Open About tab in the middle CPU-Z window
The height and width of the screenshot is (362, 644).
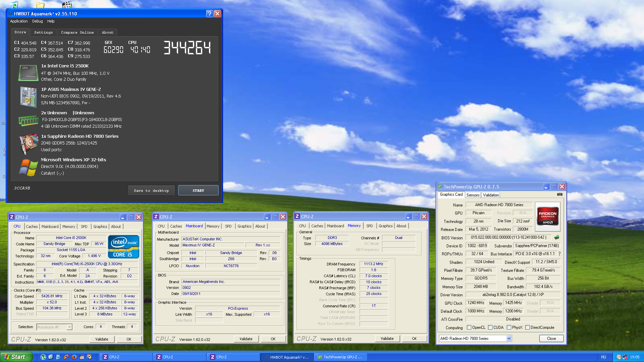tap(260, 226)
